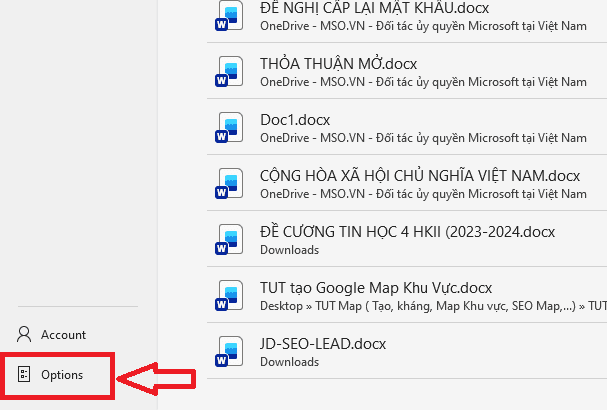Click the Downloads location under JD-SEO-LEAD.docx
Image resolution: width=607 pixels, height=410 pixels.
pyautogui.click(x=289, y=361)
